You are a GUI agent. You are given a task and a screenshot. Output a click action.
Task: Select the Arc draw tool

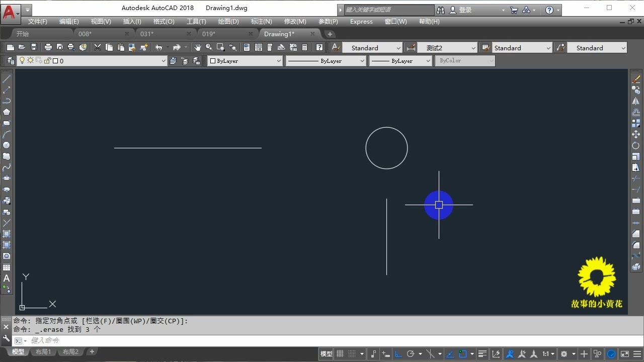coord(7,134)
